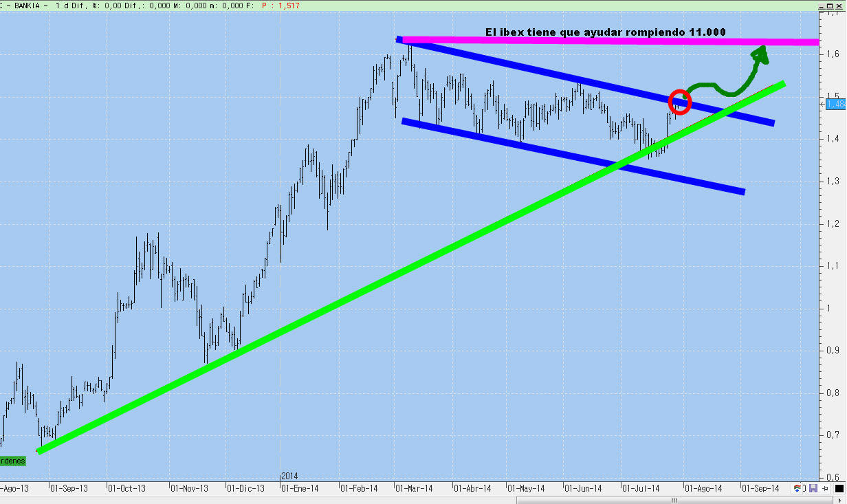Click the pin icon near the date axis

click(x=825, y=488)
